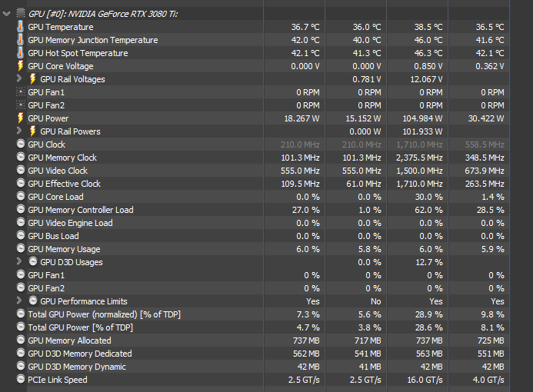Select the GPU Hot Spot Temperature label
This screenshot has height=392, width=533.
[78, 53]
